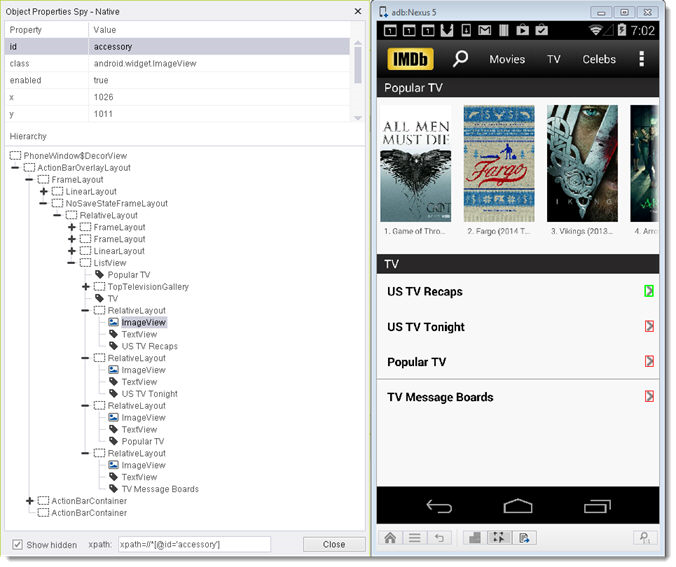Click the export page icon in device toolbar

point(526,540)
